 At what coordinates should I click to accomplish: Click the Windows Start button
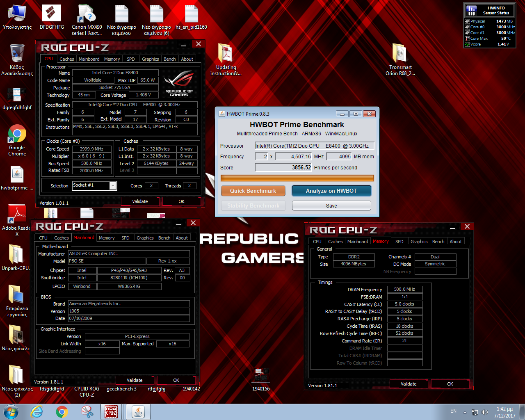[x=11, y=412]
